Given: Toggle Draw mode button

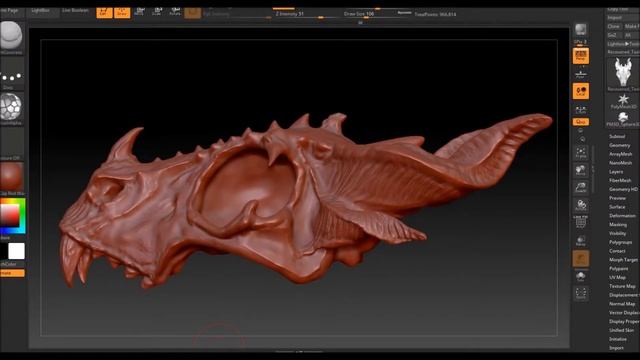Looking at the screenshot, I should (122, 12).
